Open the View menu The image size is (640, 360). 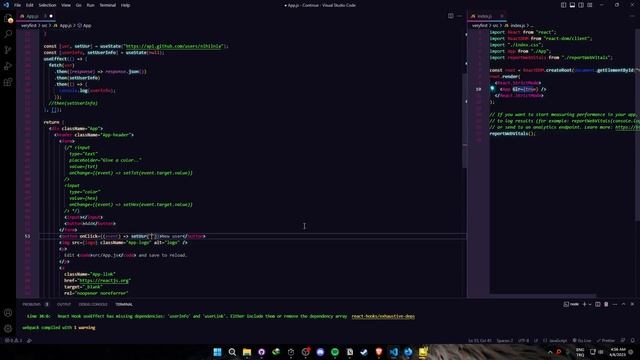click(x=66, y=5)
